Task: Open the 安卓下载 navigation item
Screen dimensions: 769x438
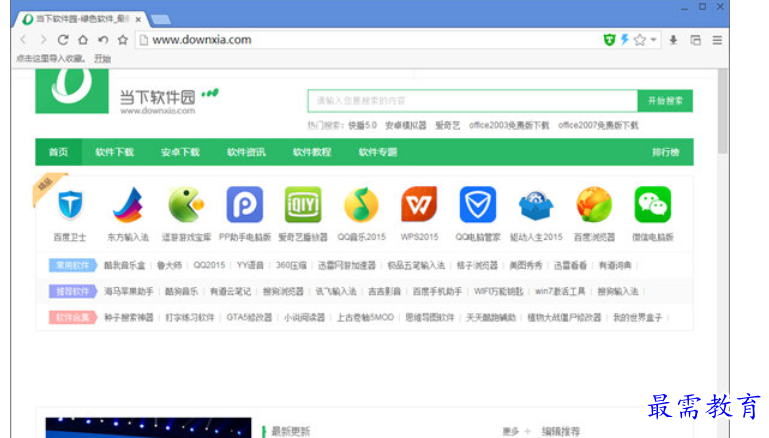Action: point(180,152)
